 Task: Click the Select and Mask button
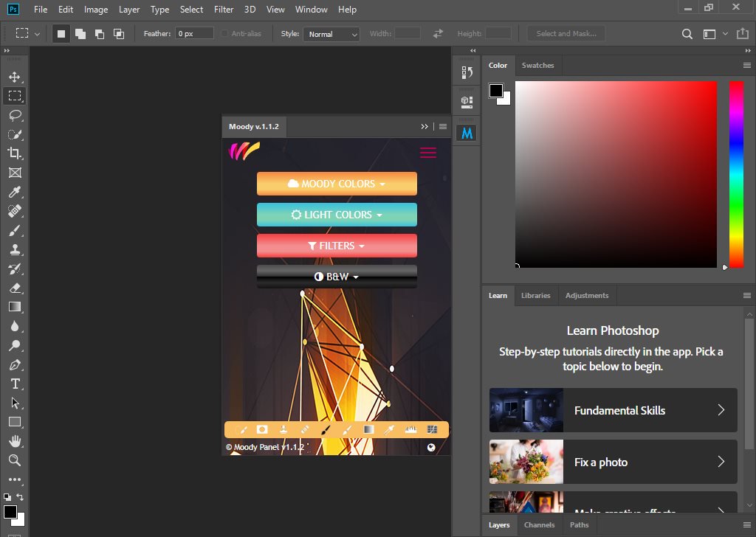[x=566, y=33]
